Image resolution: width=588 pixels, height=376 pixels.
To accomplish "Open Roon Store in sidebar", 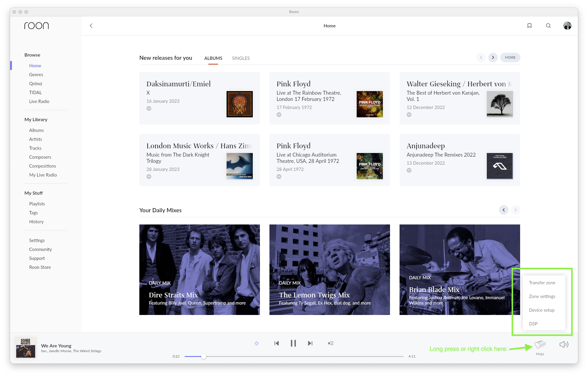I will click(40, 267).
